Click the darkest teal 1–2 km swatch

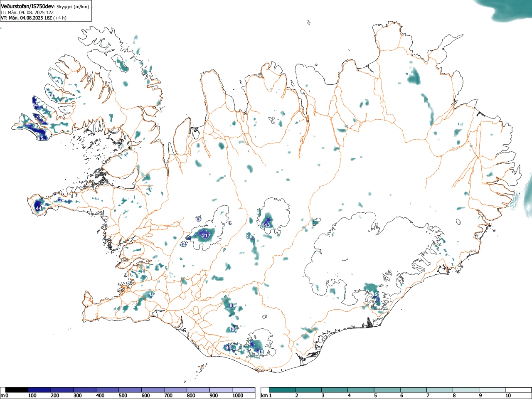pyautogui.click(x=283, y=390)
